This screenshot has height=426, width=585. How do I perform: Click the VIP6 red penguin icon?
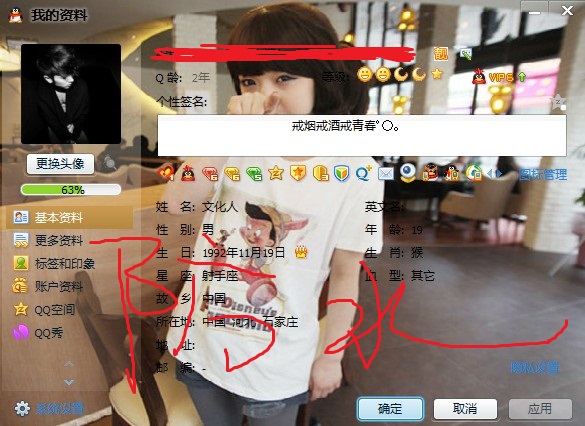[x=479, y=76]
